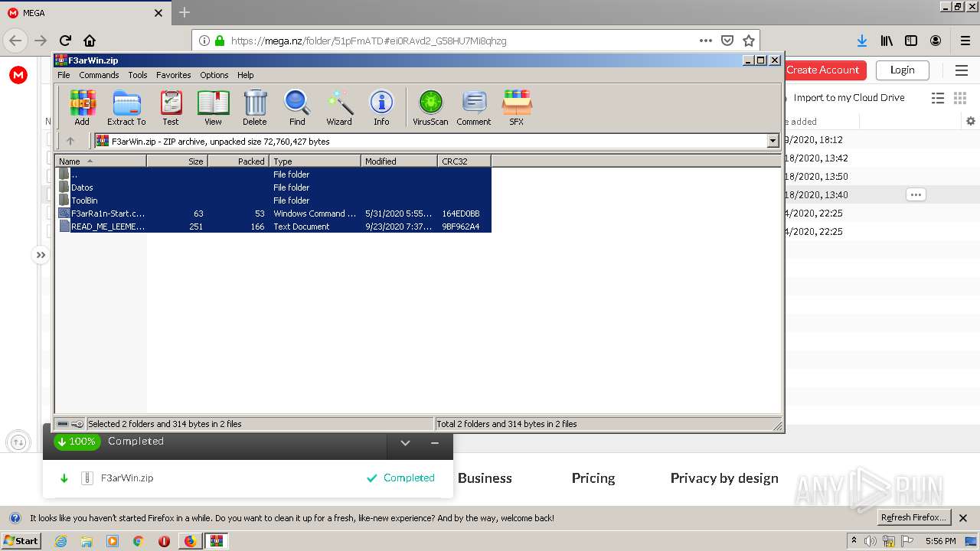Image resolution: width=980 pixels, height=551 pixels.
Task: Open Chrome from the taskbar
Action: [138, 541]
